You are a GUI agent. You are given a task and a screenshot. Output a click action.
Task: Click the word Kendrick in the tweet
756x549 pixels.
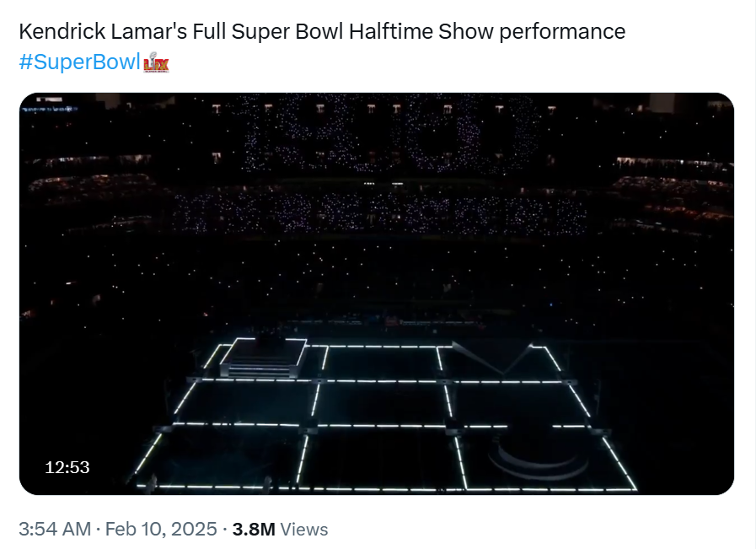point(57,32)
